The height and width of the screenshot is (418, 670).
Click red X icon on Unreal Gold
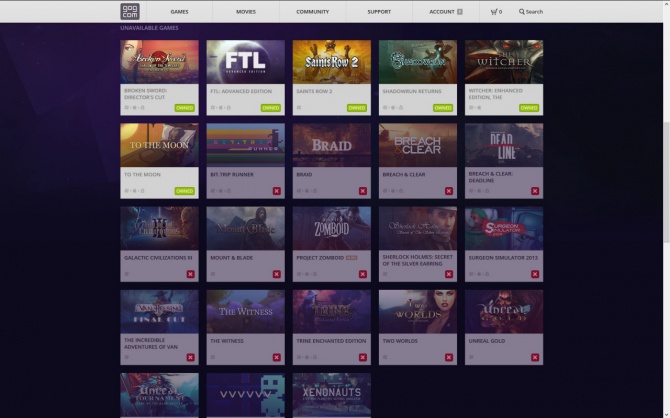535,357
